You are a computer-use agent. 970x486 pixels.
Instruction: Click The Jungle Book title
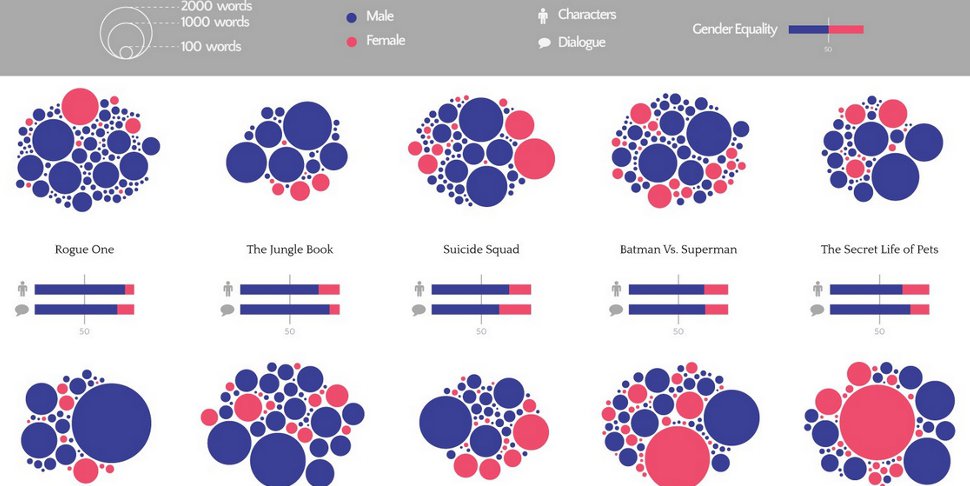(x=290, y=250)
